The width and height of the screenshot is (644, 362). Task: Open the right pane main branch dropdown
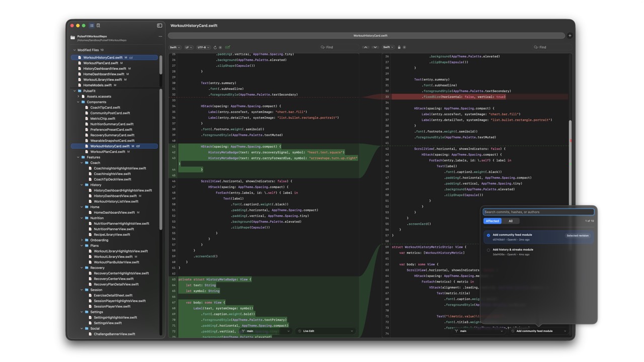[478, 331]
